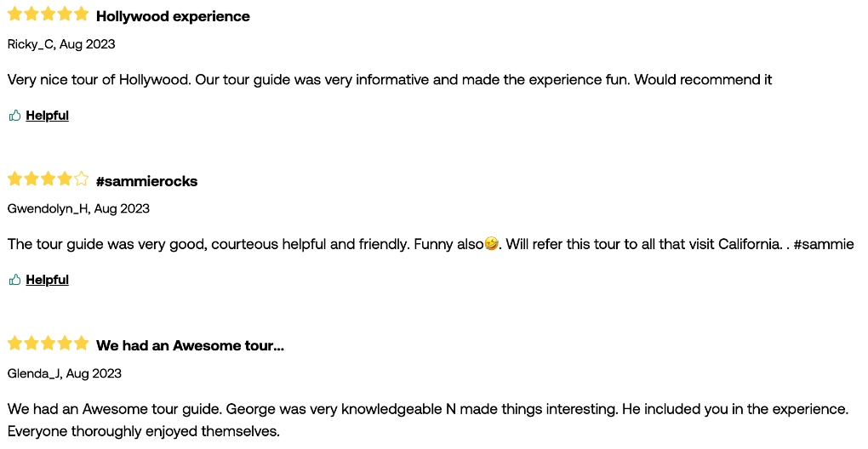Click Glenda_J's review text about George
Screen dimensions: 868x449
[427, 420]
